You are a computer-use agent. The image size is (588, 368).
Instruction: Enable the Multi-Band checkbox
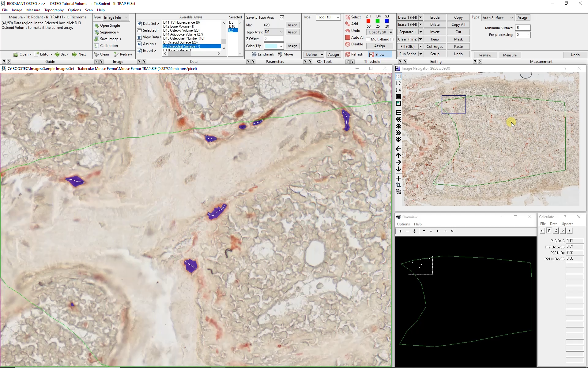(x=368, y=39)
